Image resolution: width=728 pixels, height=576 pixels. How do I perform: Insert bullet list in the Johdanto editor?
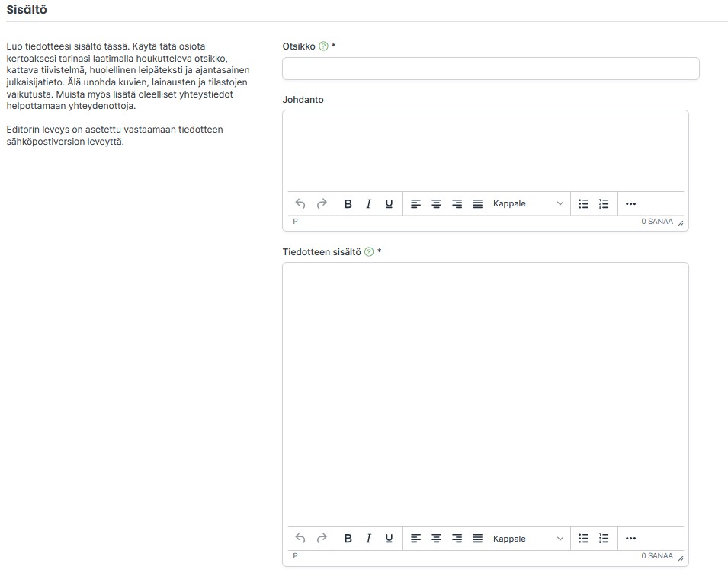click(584, 203)
